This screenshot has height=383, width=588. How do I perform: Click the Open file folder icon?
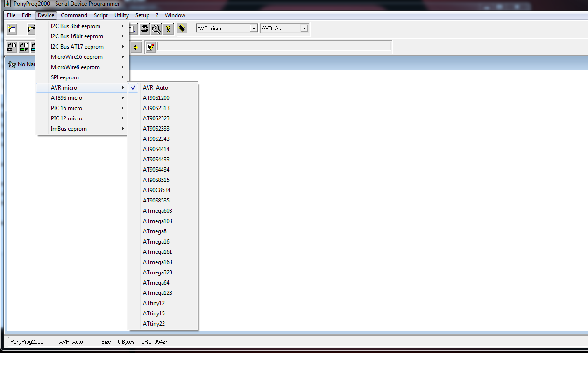(x=32, y=29)
